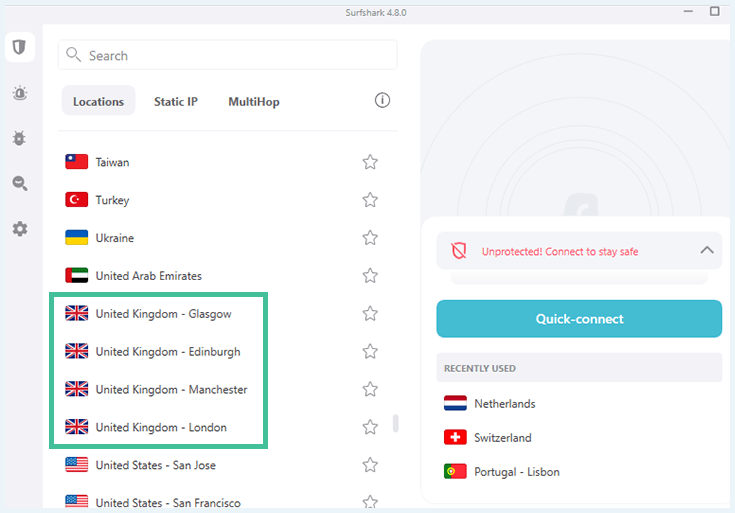Screen dimensions: 735x513
Task: Open the Antivirus bug sidebar icon
Action: coord(19,138)
